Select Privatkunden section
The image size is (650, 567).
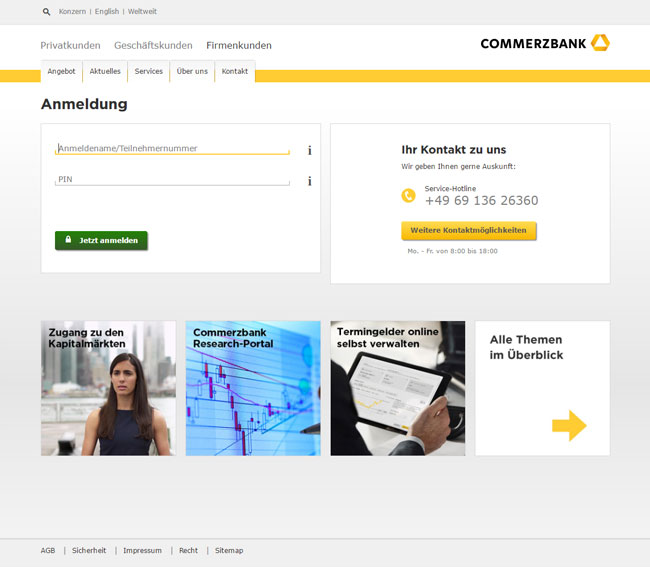click(70, 45)
